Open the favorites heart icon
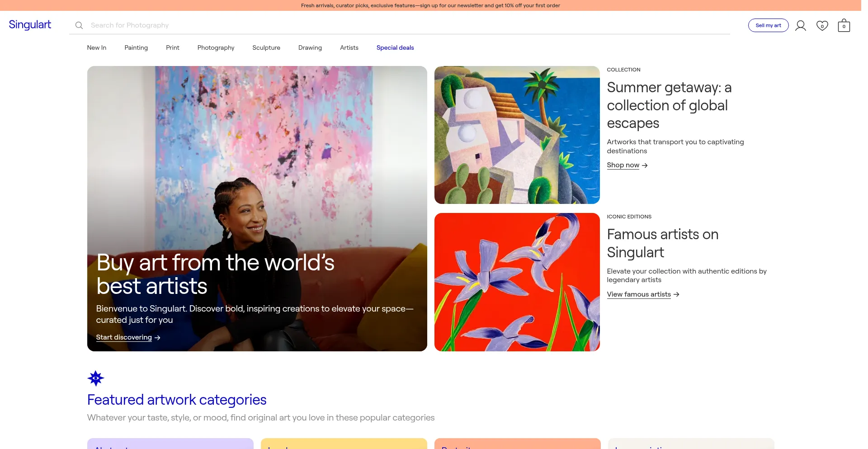The image size is (868, 449). coord(822,25)
